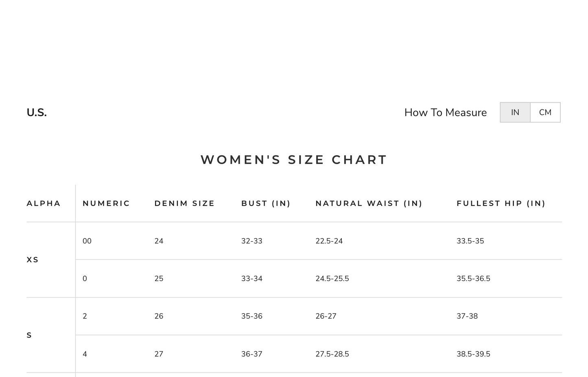Select the S alpha size label
The height and width of the screenshot is (377, 588).
pyautogui.click(x=29, y=335)
